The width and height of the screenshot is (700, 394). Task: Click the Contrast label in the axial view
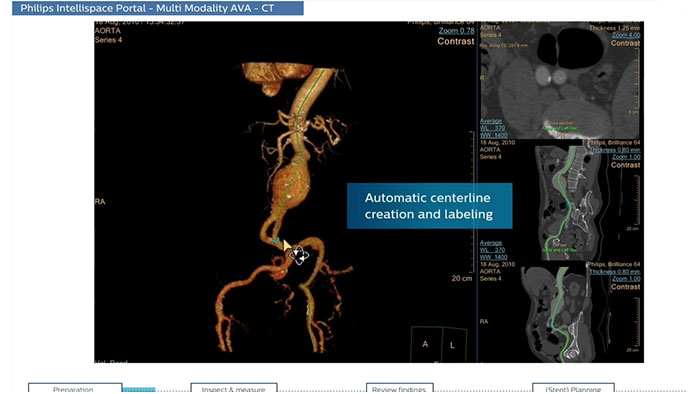625,43
